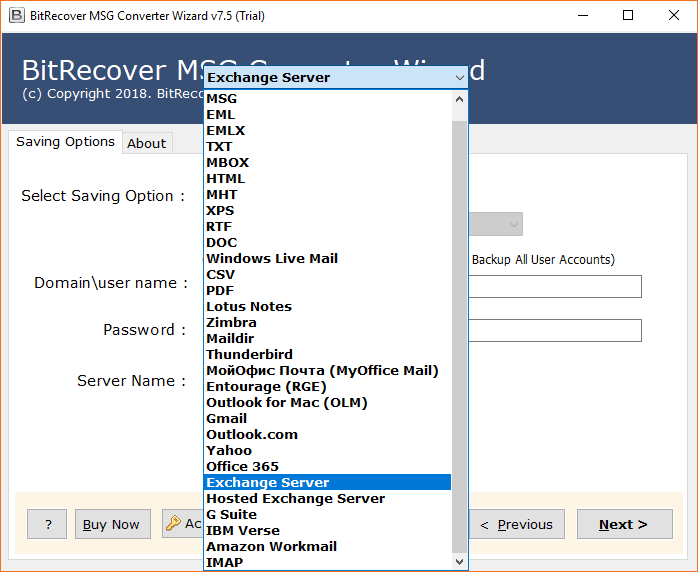The height and width of the screenshot is (572, 698).
Task: Select MHT saving format
Action: tap(327, 195)
